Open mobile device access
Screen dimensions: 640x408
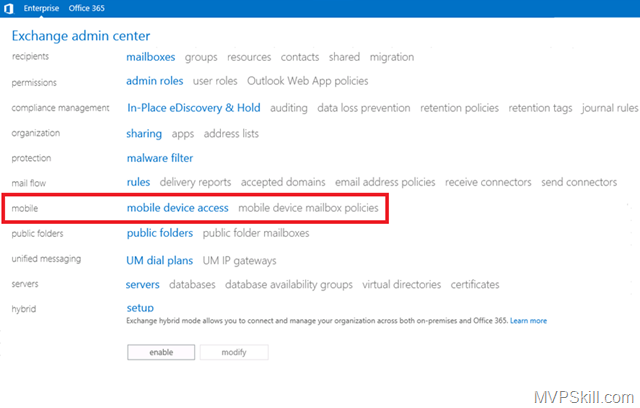[x=177, y=208]
